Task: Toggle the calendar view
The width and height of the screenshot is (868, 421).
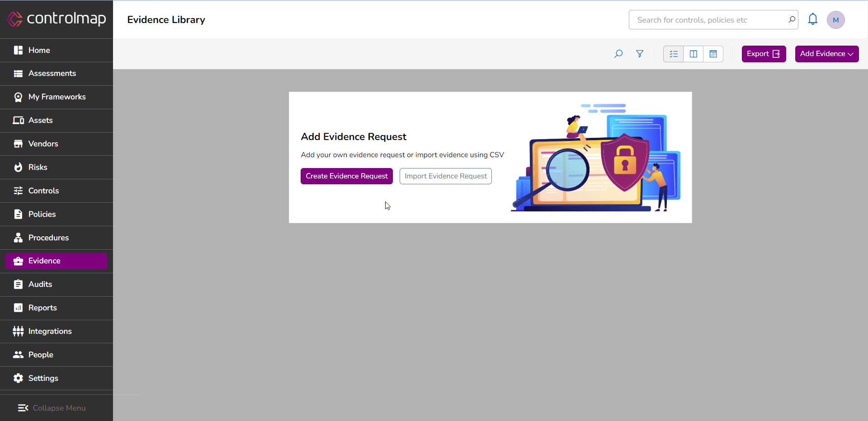Action: coord(713,54)
